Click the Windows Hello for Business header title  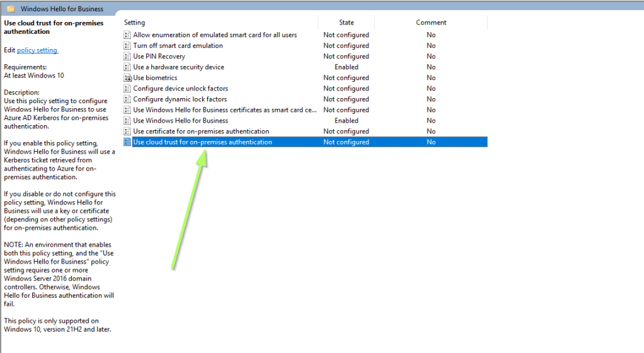62,9
